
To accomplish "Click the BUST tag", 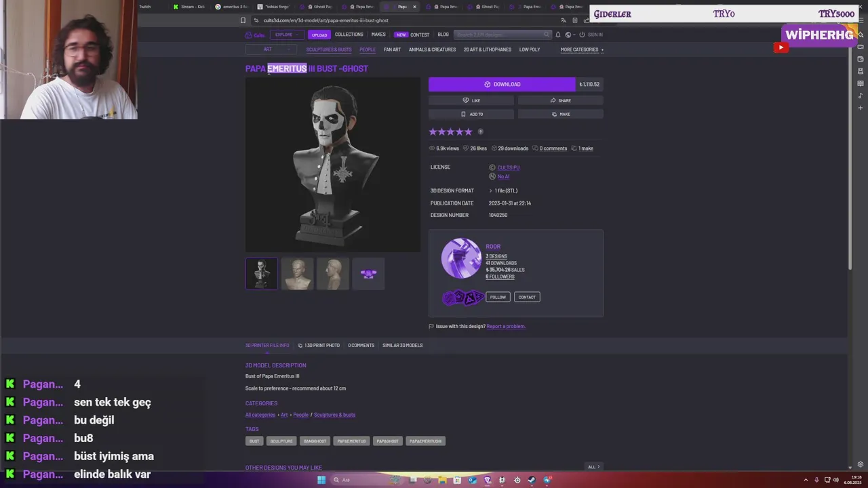I will [254, 441].
